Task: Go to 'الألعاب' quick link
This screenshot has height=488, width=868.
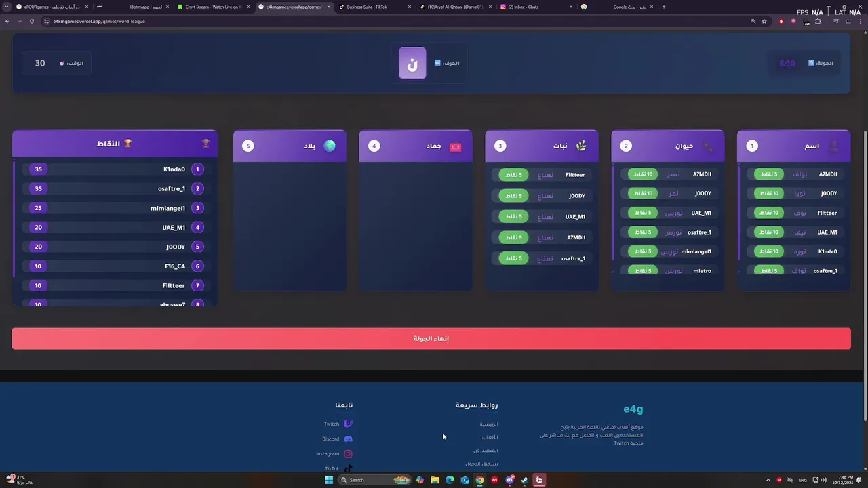Action: click(x=490, y=437)
